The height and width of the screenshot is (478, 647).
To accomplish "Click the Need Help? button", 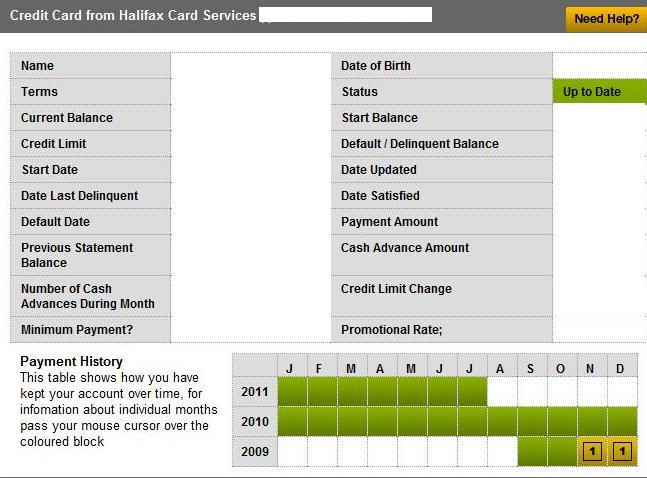I will tap(606, 18).
